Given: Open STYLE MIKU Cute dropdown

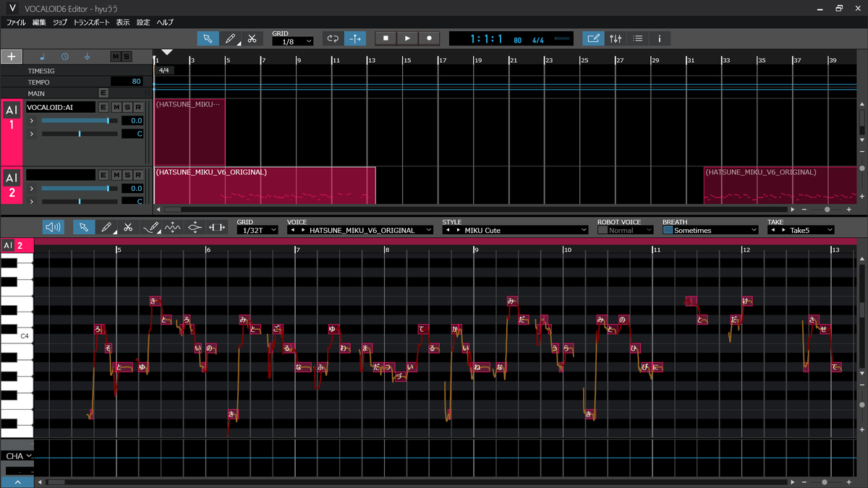Looking at the screenshot, I should pos(515,230).
